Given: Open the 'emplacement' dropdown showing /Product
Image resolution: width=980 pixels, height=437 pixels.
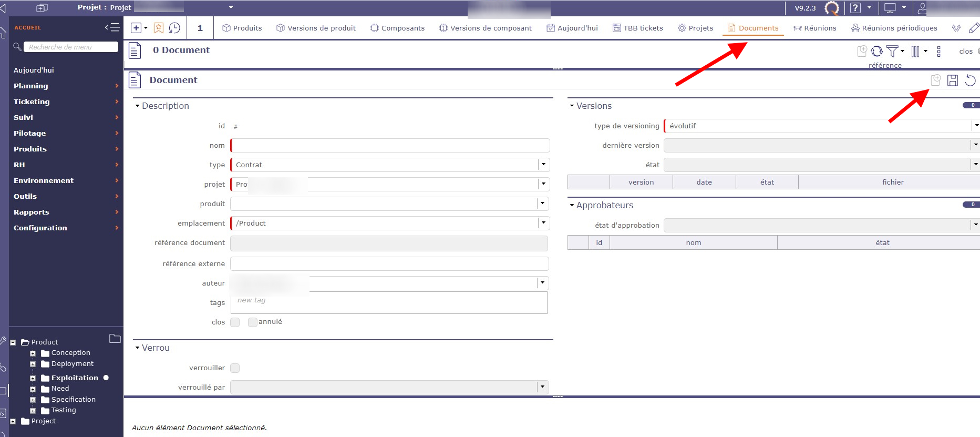Looking at the screenshot, I should pos(543,223).
